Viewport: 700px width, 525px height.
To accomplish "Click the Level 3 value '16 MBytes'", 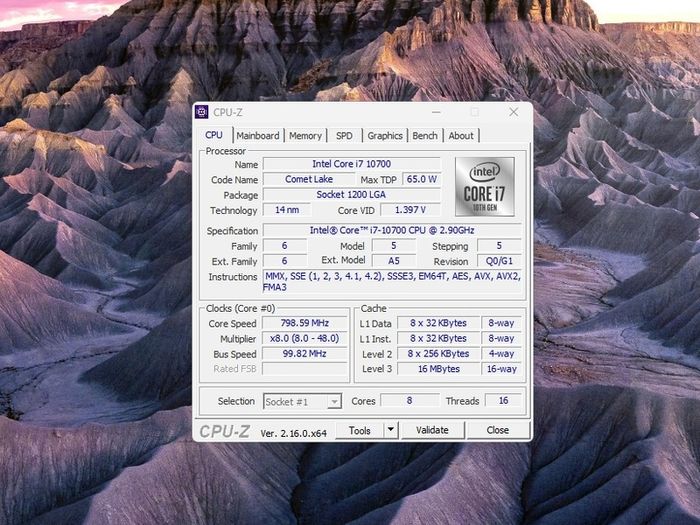I will pyautogui.click(x=438, y=369).
